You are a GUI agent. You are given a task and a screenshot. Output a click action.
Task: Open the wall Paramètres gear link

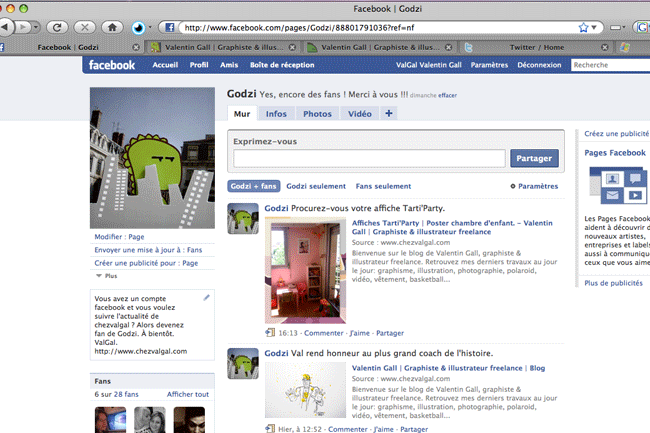(534, 186)
